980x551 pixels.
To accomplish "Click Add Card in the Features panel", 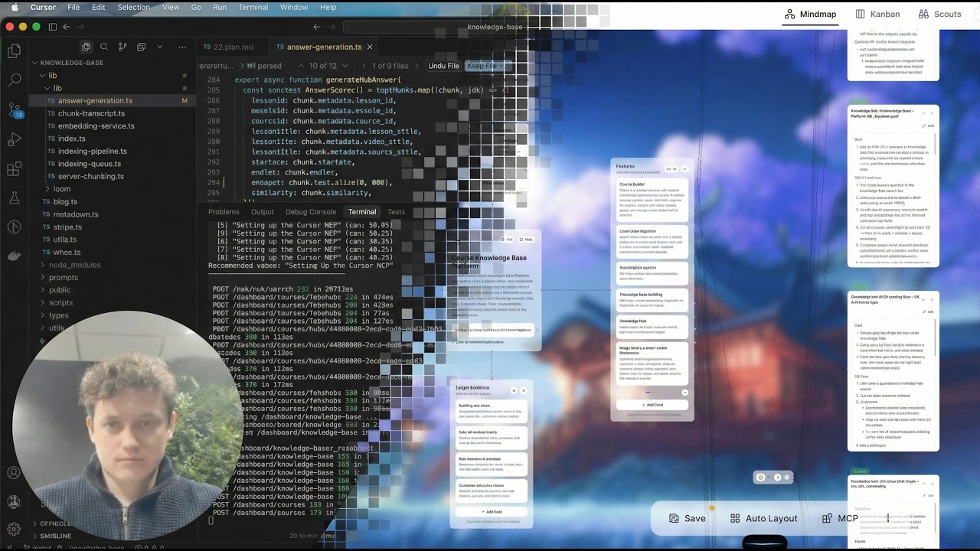I will pos(652,405).
